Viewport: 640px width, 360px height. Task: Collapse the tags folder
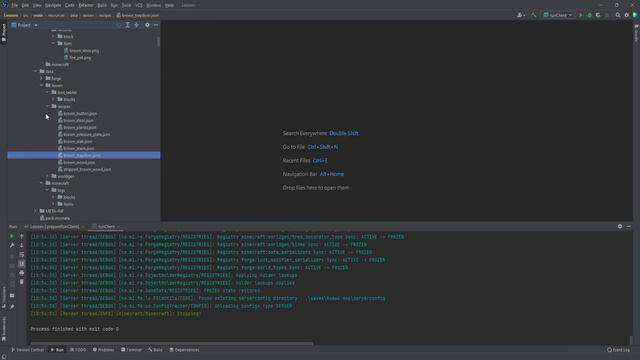point(47,190)
